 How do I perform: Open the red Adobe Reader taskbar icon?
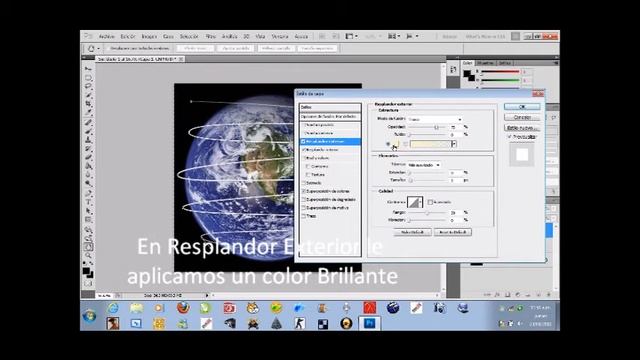369,307
